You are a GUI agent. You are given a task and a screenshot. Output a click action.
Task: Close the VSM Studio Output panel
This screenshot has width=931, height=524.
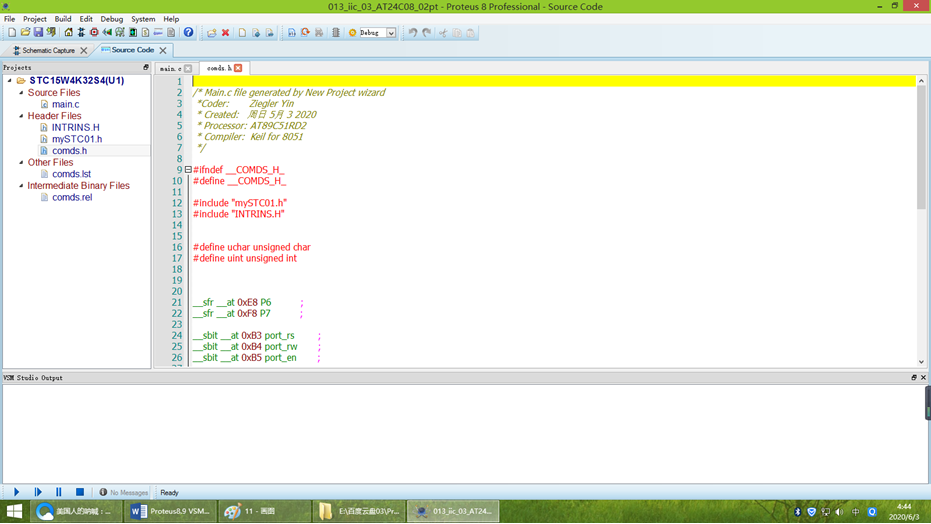tap(923, 377)
